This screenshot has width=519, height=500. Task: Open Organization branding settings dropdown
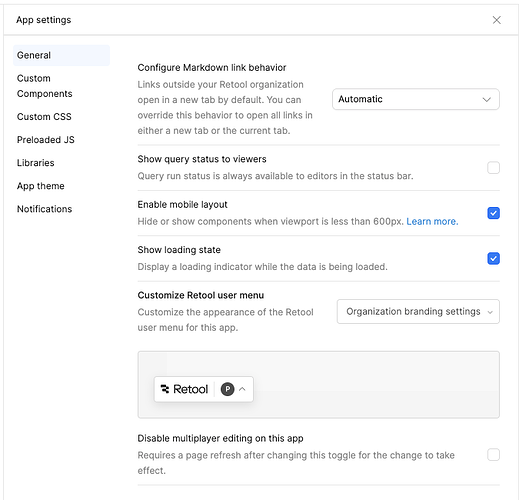(x=418, y=311)
